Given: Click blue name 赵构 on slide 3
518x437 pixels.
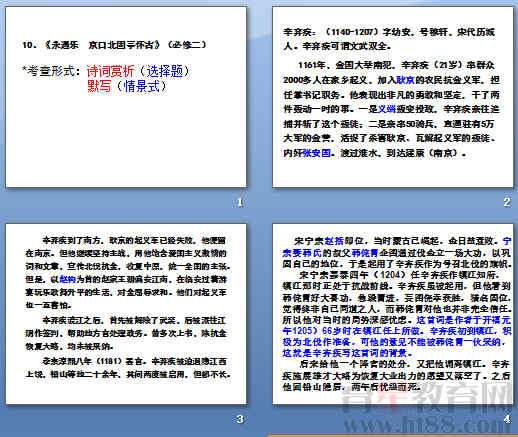Looking at the screenshot, I should 68,279.
